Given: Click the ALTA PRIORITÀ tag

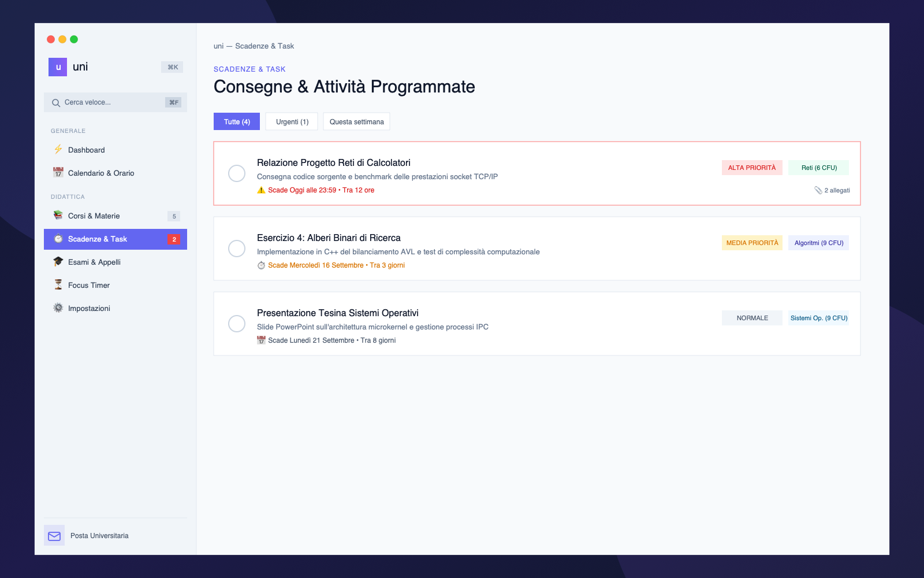Looking at the screenshot, I should 752,168.
